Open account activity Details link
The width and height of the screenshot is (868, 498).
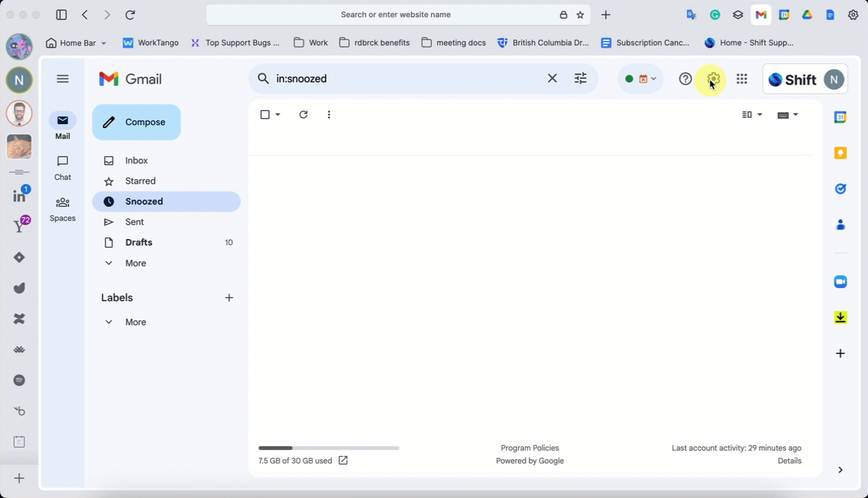pos(789,461)
